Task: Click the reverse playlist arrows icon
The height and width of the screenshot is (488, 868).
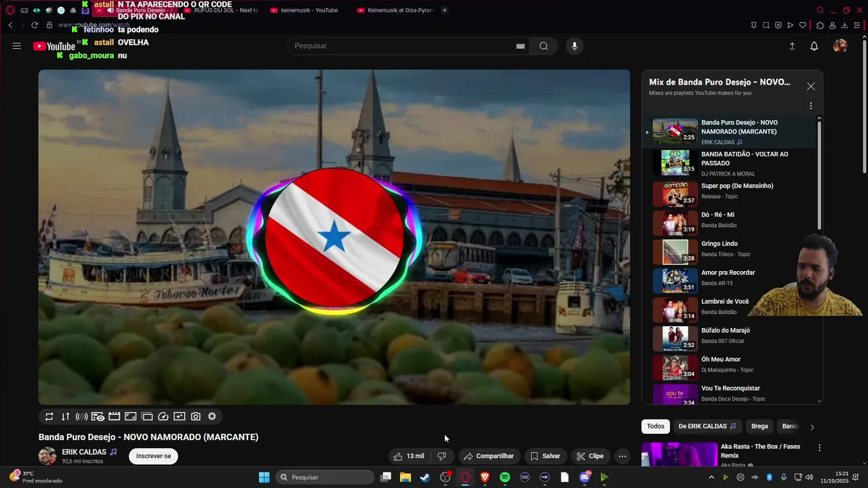Action: click(65, 417)
